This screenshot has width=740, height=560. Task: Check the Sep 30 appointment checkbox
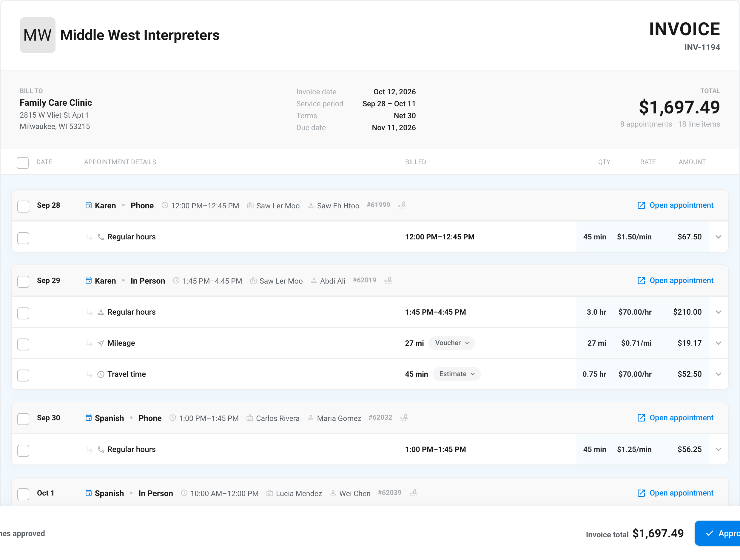coord(23,419)
